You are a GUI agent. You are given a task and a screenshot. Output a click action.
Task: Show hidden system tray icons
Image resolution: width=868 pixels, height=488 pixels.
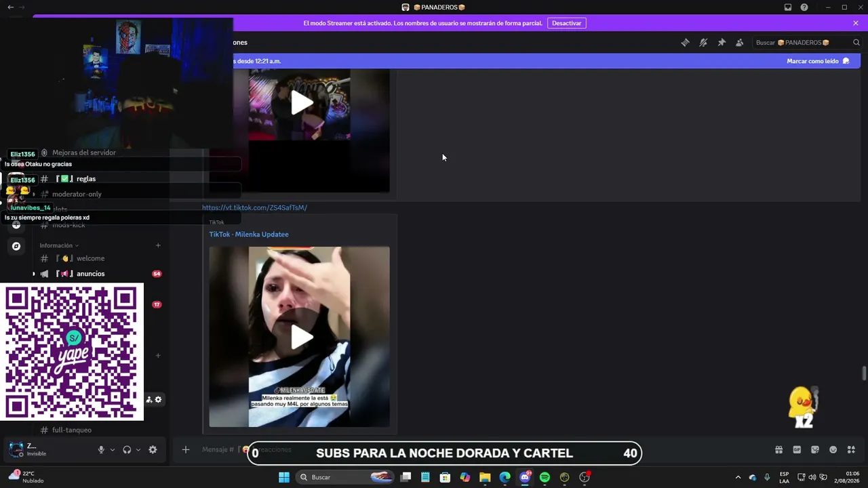point(738,477)
